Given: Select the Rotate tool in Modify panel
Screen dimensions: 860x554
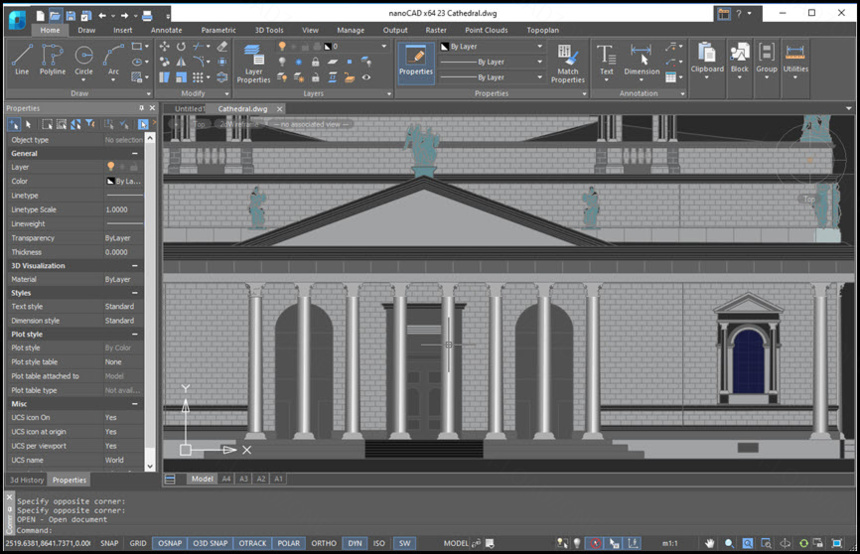Looking at the screenshot, I should click(181, 47).
